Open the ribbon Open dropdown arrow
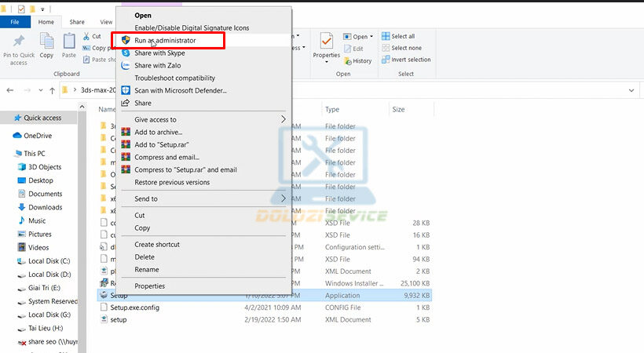Image resolution: width=644 pixels, height=353 pixels. (x=371, y=37)
